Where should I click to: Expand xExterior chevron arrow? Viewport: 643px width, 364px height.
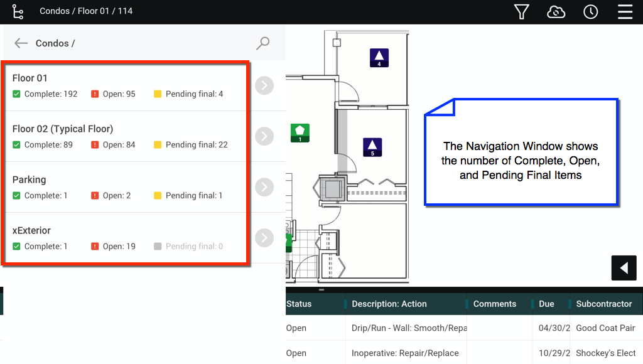click(264, 238)
